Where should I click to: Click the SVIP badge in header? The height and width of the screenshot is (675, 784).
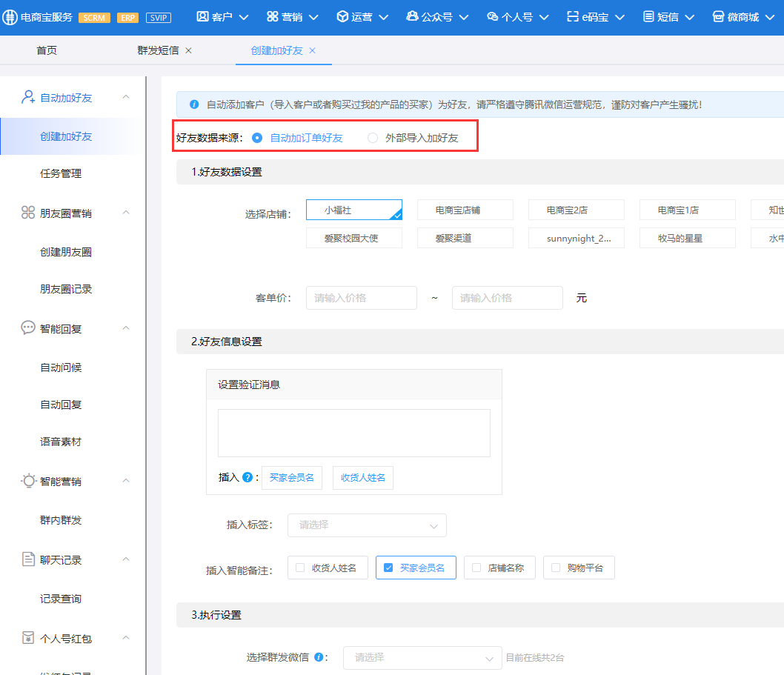coord(159,18)
